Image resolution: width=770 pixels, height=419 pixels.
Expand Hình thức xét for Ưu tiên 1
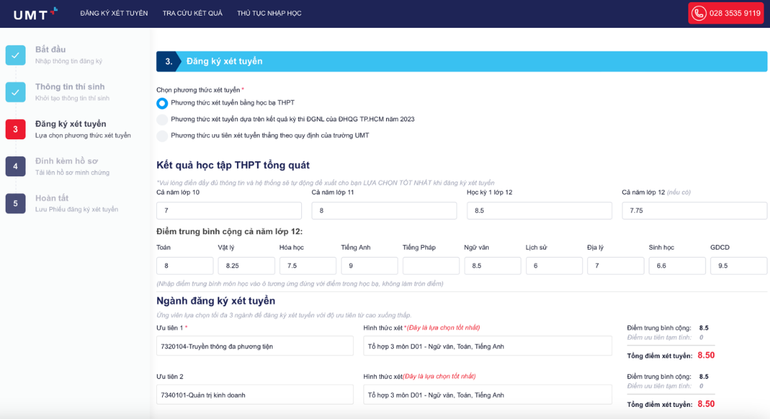pos(487,346)
